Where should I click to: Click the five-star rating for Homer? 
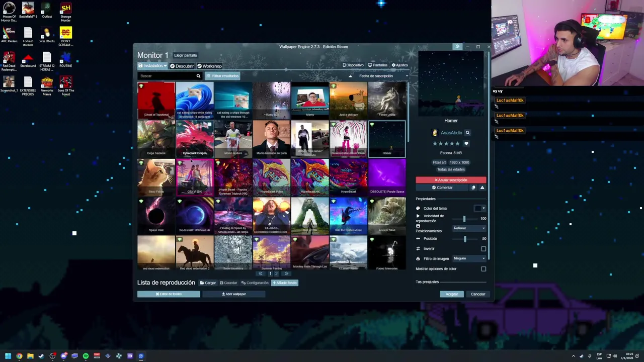446,143
